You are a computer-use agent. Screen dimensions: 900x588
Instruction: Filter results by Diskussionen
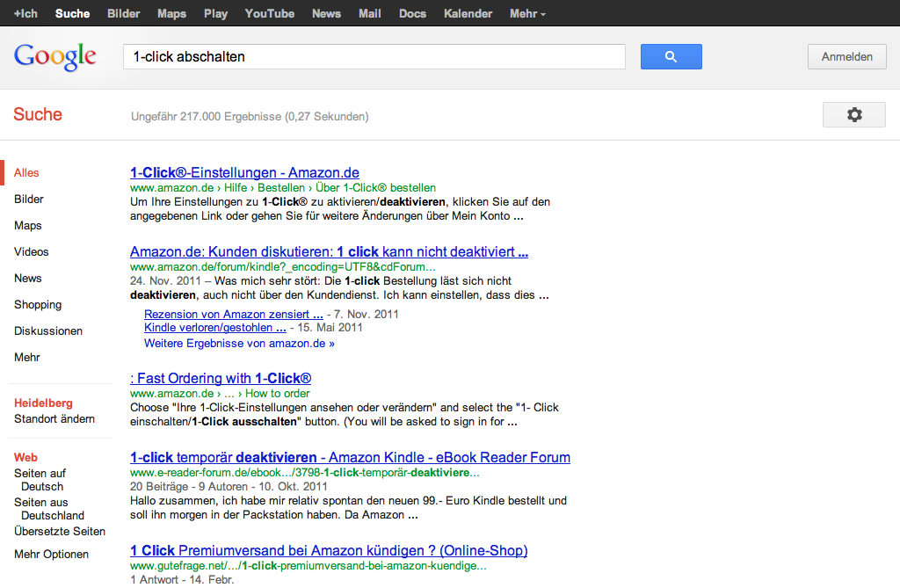pos(48,331)
